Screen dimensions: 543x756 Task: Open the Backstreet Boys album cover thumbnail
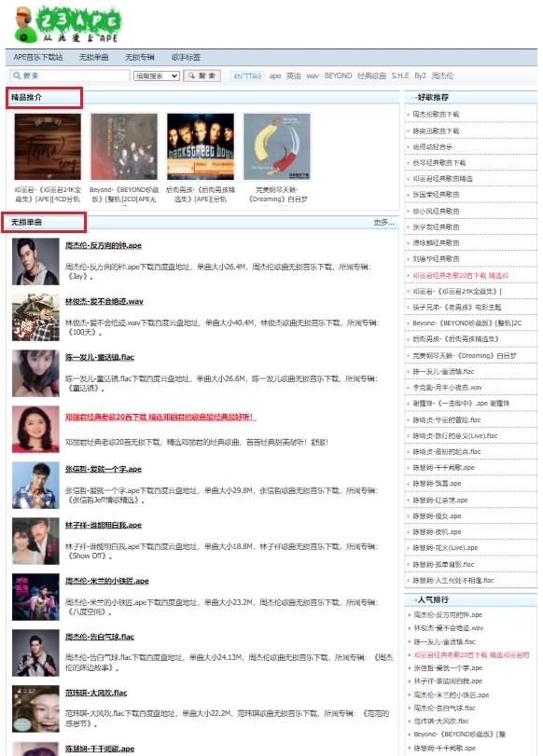[201, 146]
